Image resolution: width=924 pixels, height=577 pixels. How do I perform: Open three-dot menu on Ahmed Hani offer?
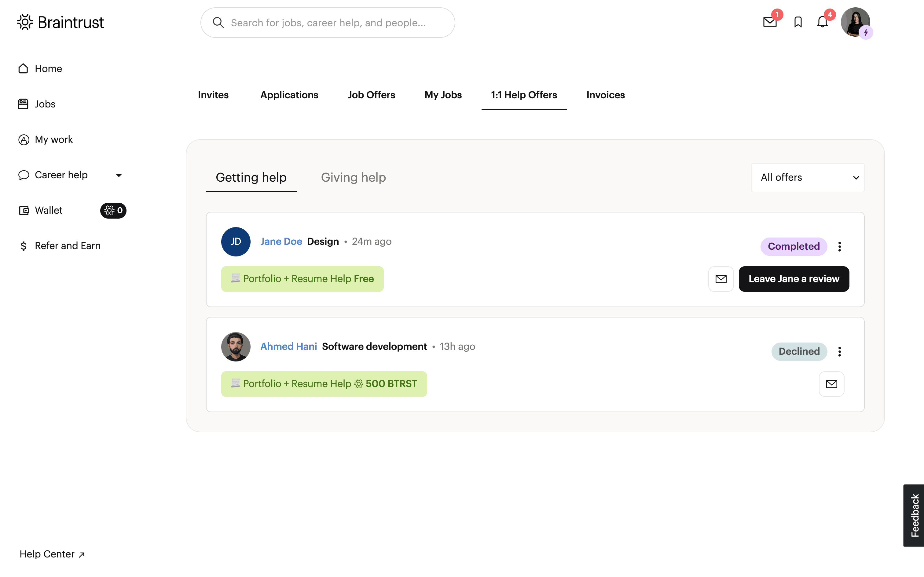[x=839, y=351]
